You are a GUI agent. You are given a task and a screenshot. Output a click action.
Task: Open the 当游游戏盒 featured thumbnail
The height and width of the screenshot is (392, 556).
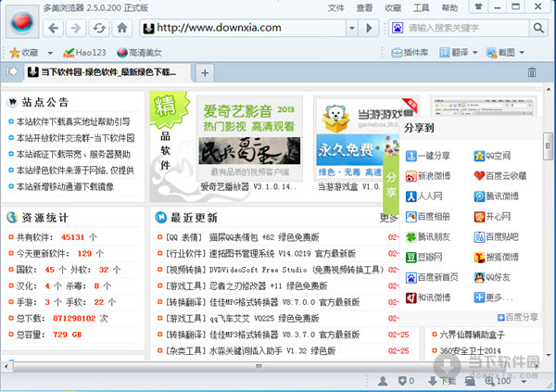point(358,138)
